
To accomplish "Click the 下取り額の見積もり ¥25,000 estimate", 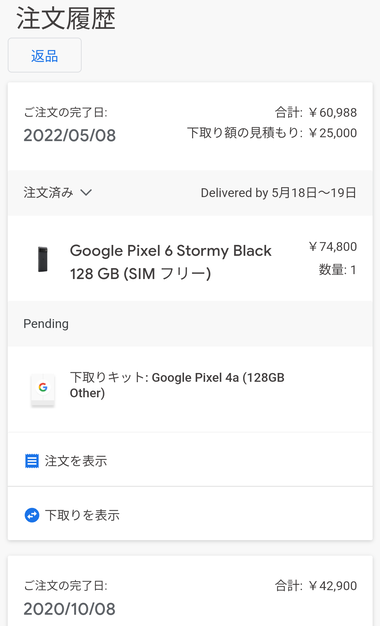I will point(272,133).
